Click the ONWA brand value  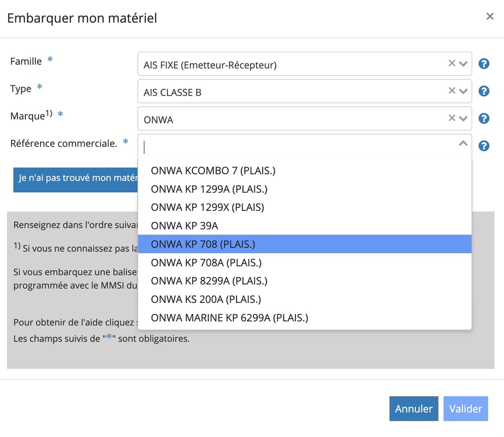coord(158,120)
